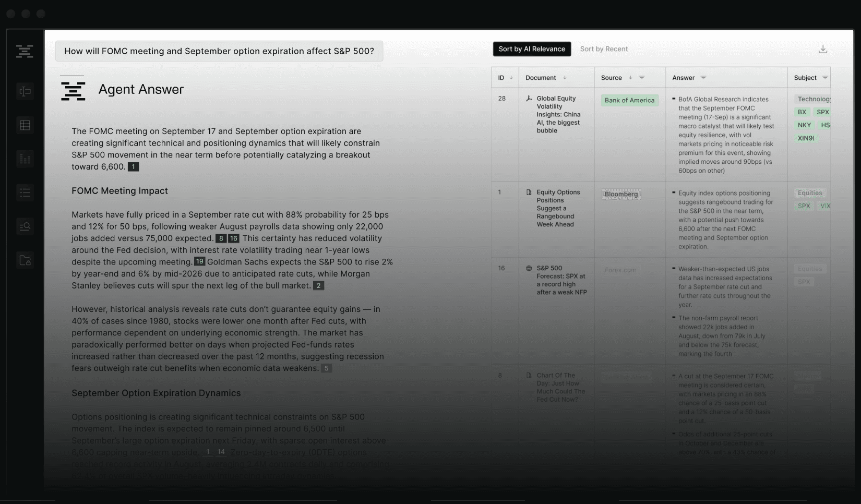The image size is (861, 504).
Task: Click the Forex.com source tag
Action: (620, 270)
